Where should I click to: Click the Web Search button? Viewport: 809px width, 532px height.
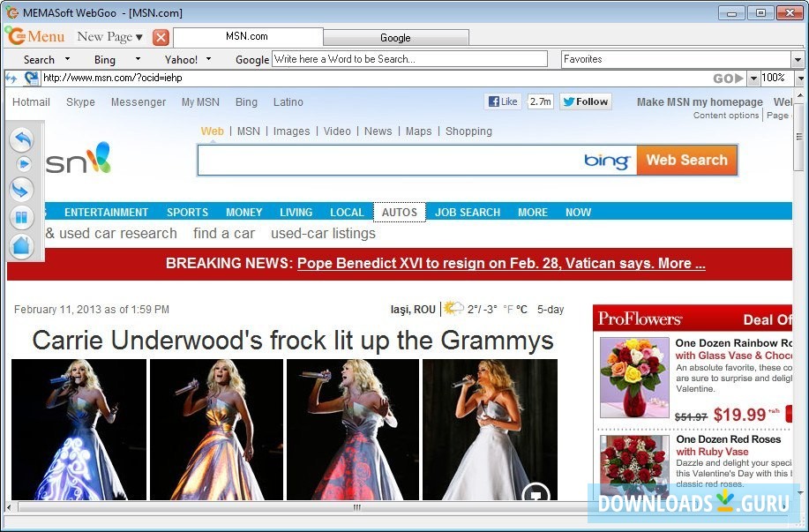pos(686,160)
